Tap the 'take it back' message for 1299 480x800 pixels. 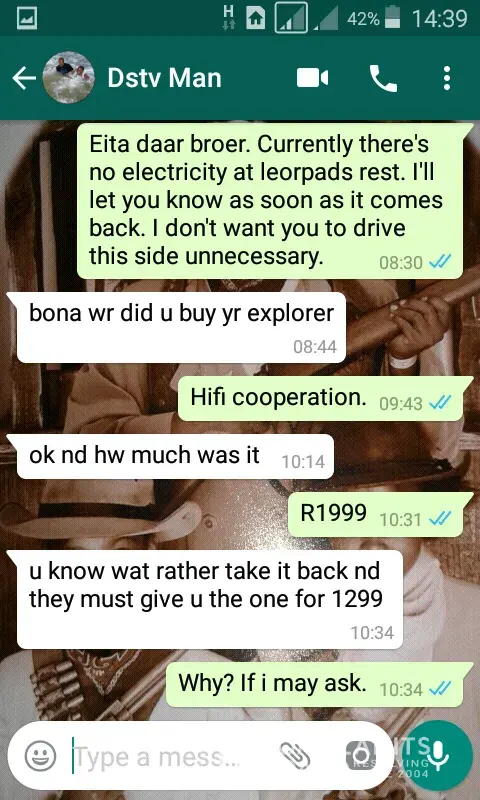pyautogui.click(x=210, y=599)
